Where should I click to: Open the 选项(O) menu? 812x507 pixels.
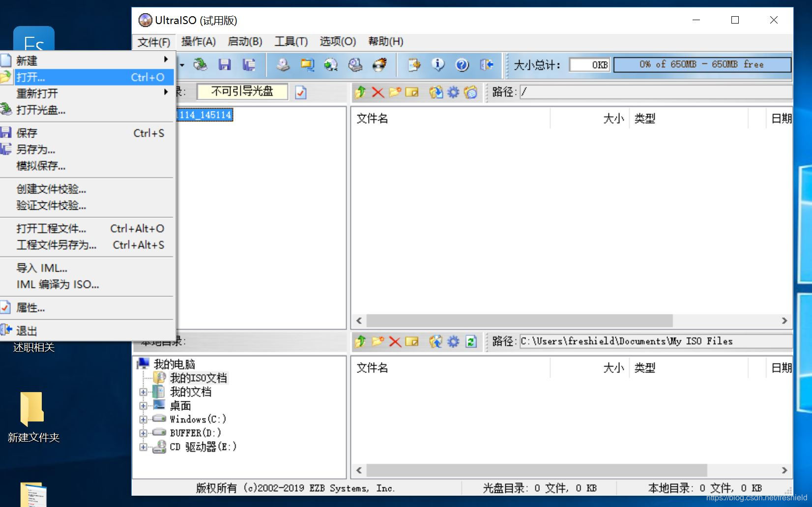[338, 42]
